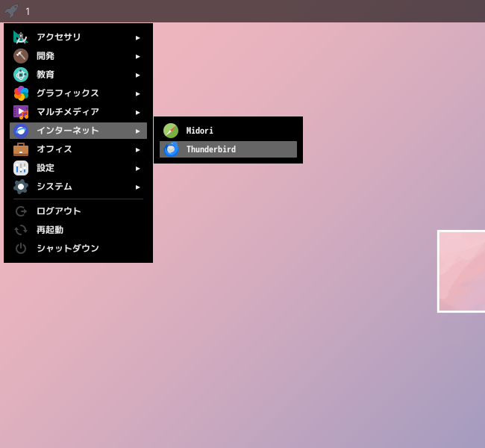The width and height of the screenshot is (485, 448).
Task: Click the アクセサリ category icon
Action: click(21, 37)
